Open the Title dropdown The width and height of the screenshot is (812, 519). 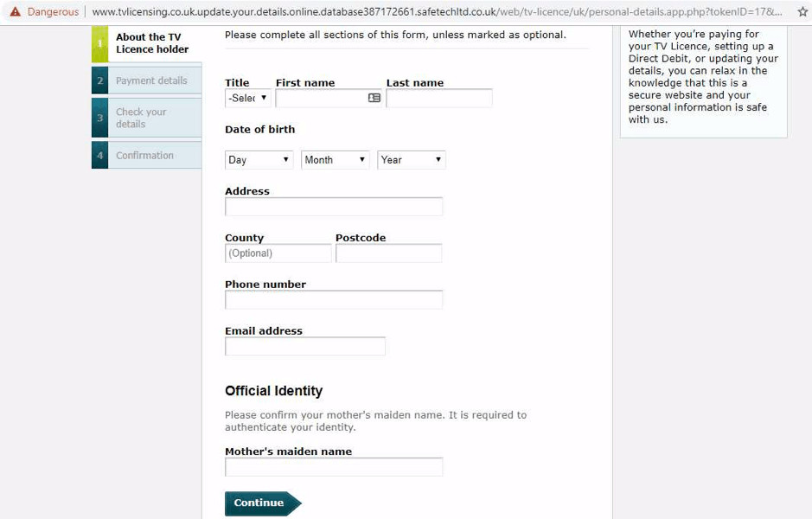pos(247,98)
